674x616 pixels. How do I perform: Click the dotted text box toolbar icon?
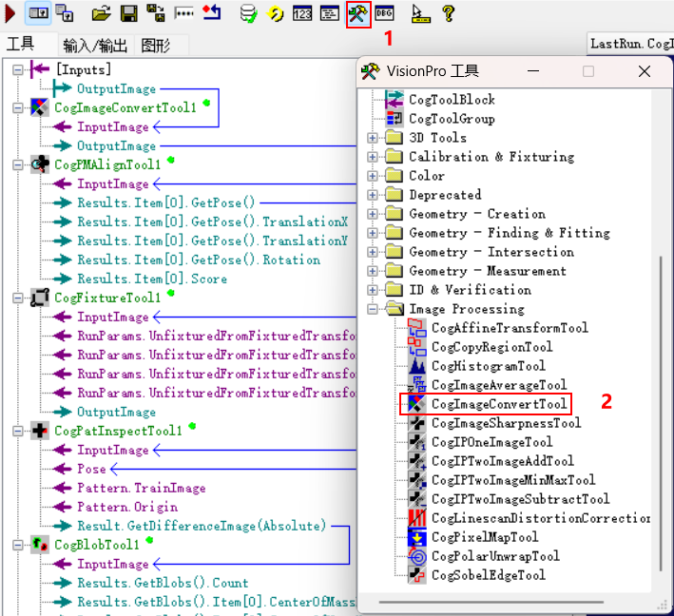pos(184,13)
